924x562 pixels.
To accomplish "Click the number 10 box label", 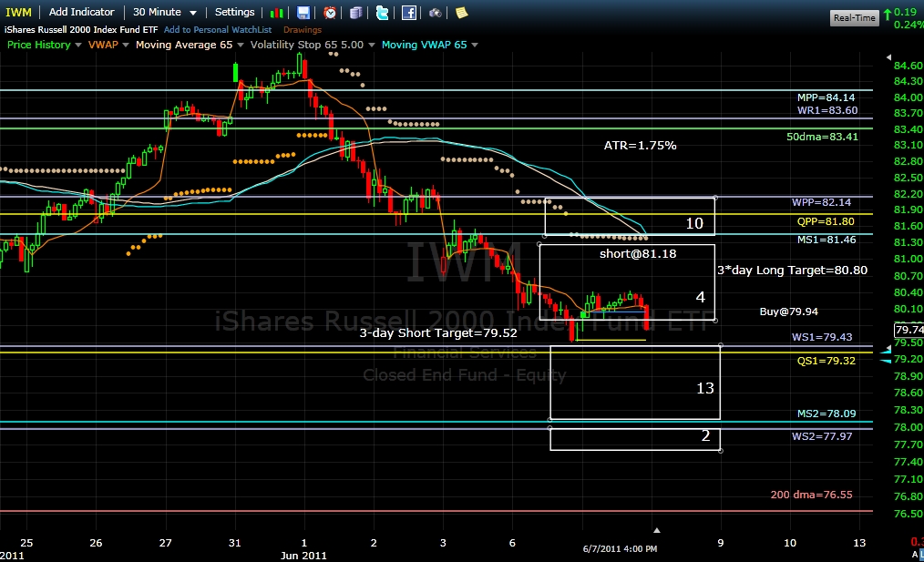I will point(694,223).
